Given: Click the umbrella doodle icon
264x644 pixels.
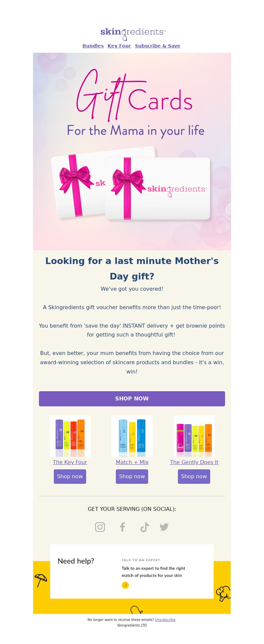Looking at the screenshot, I should tap(41, 580).
